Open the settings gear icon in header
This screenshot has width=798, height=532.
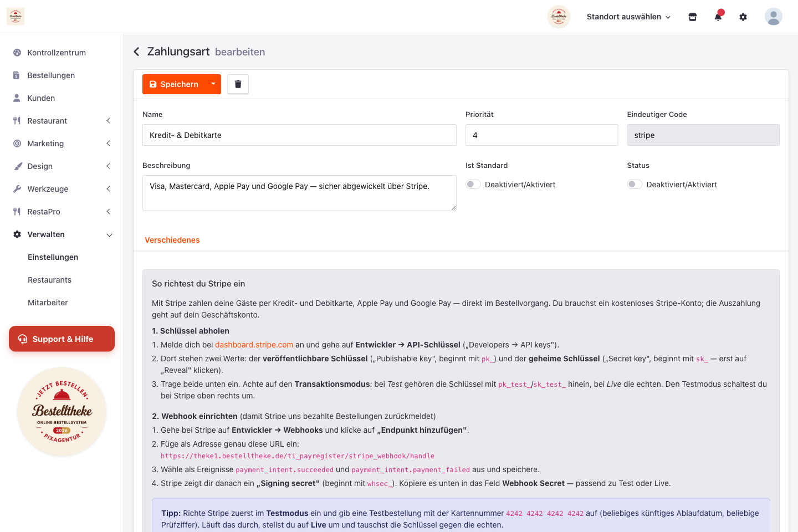[743, 17]
